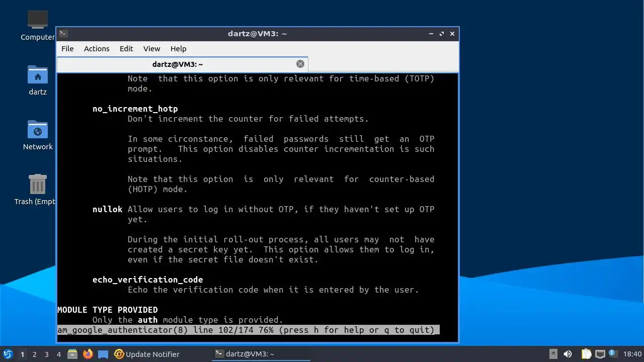Click the "(HOTP) mode." line

[158, 189]
